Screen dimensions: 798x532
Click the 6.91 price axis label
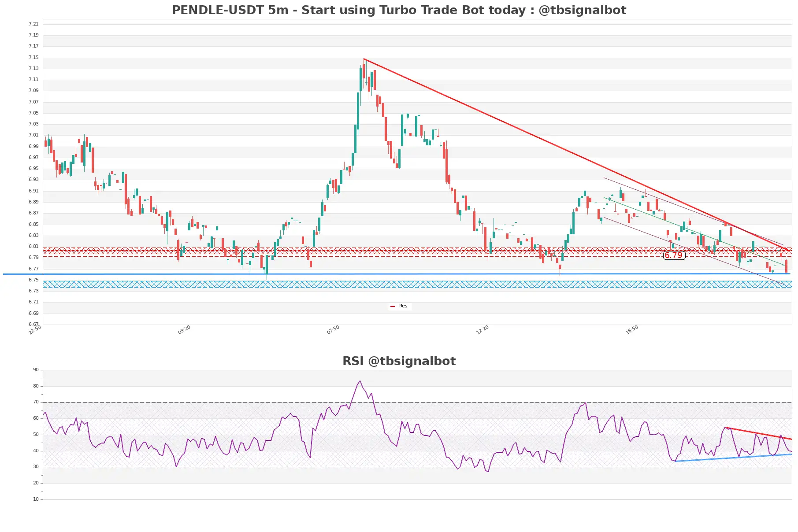pyautogui.click(x=33, y=191)
